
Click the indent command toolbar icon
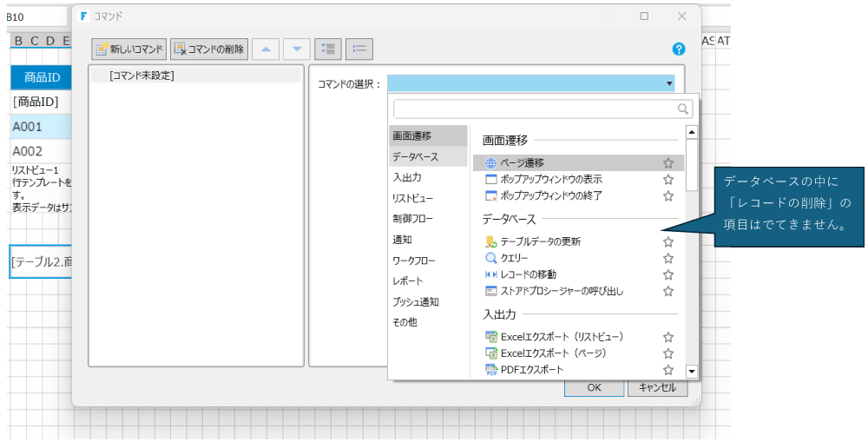(327, 49)
